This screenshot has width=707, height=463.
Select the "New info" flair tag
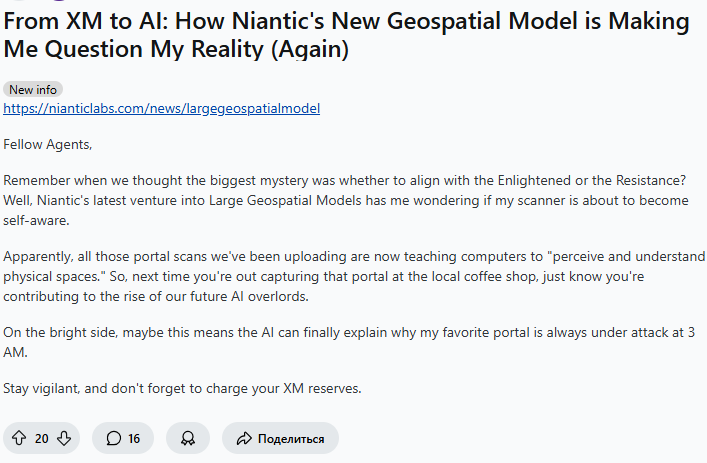33,89
